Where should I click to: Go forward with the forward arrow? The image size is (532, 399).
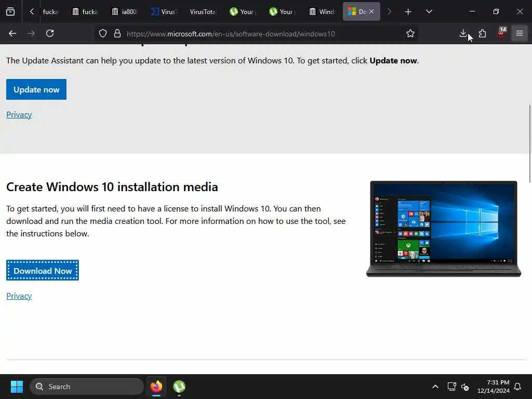pos(31,33)
